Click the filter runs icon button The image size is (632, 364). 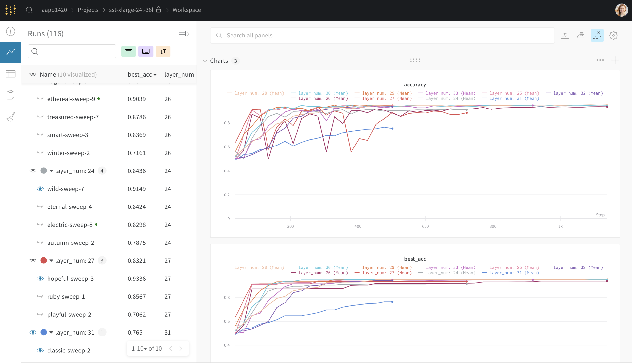pyautogui.click(x=128, y=51)
